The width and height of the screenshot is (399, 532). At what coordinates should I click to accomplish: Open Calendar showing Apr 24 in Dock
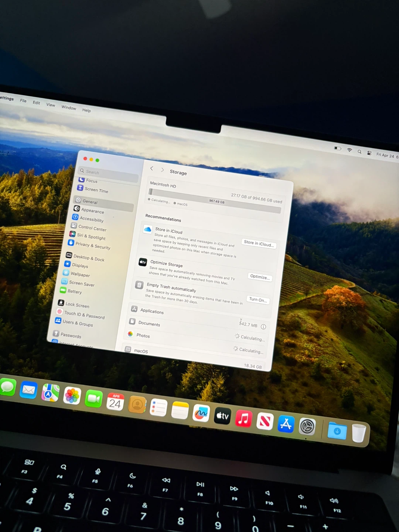(x=115, y=402)
